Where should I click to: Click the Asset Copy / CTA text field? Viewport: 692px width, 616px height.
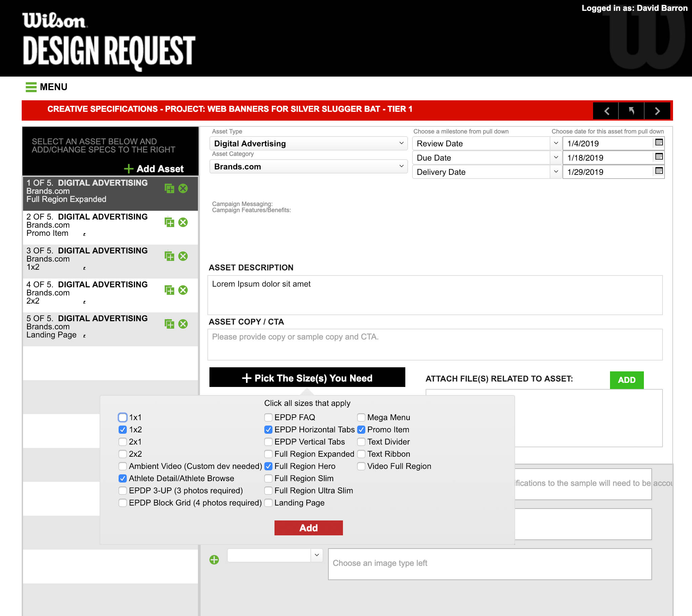point(434,344)
